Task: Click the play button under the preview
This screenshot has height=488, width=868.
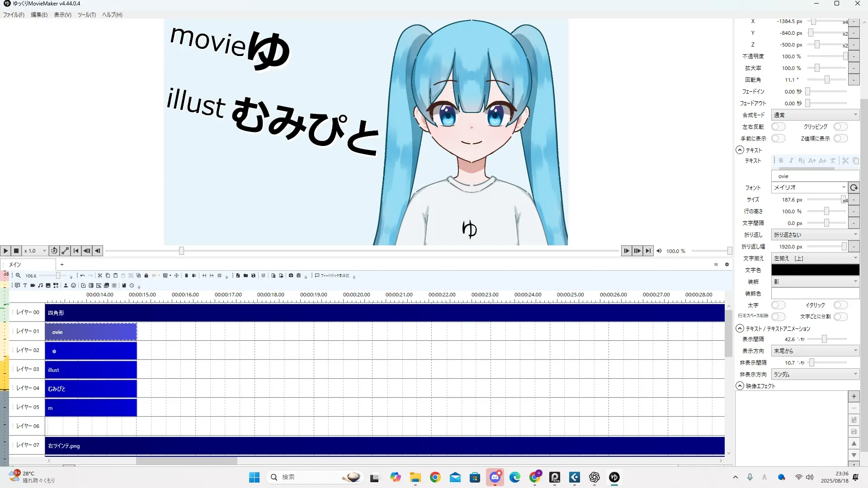Action: click(5, 251)
